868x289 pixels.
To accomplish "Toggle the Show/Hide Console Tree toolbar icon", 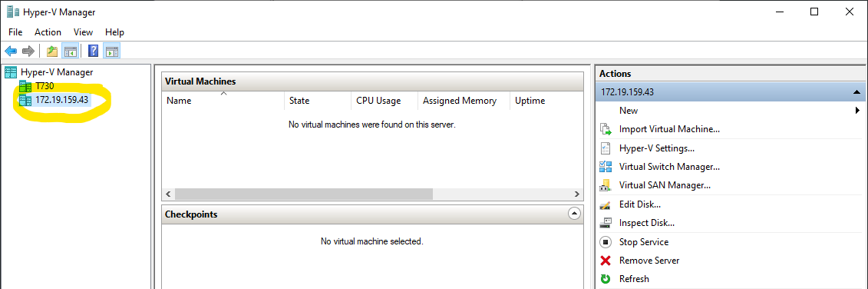I will tap(70, 51).
